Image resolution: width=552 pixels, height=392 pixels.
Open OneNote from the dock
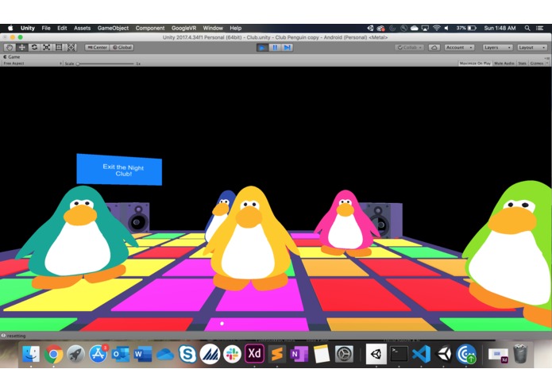point(299,354)
